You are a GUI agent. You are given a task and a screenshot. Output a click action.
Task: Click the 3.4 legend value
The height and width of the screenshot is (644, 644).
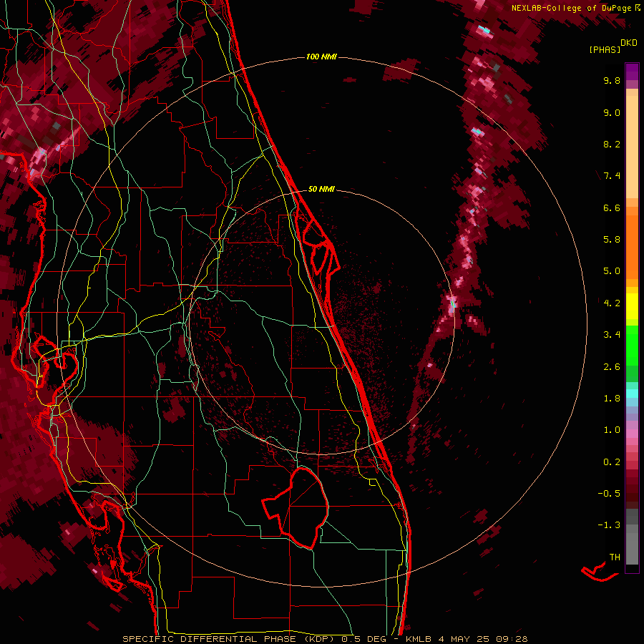point(612,335)
